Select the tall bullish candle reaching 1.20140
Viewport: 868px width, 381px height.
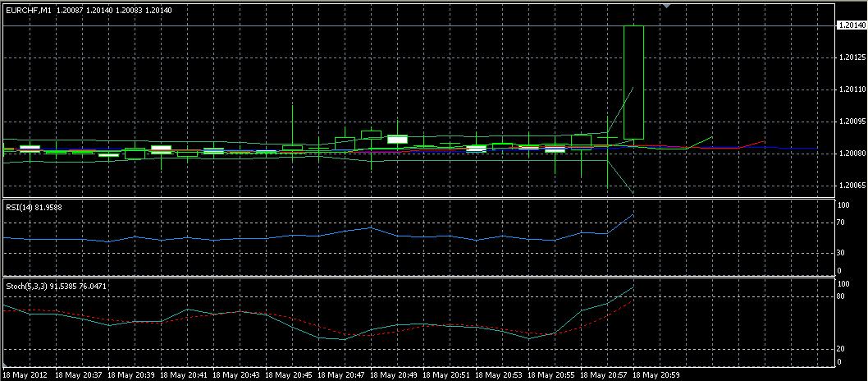pos(633,82)
